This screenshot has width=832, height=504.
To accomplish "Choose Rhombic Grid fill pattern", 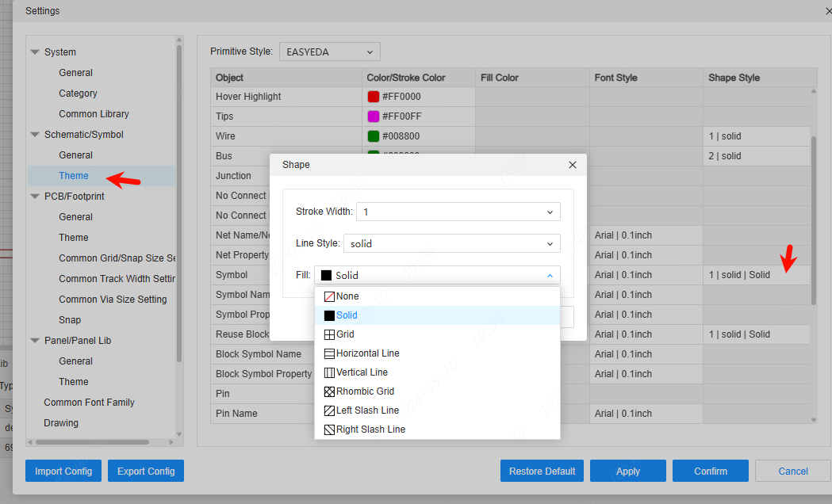I will coord(365,391).
